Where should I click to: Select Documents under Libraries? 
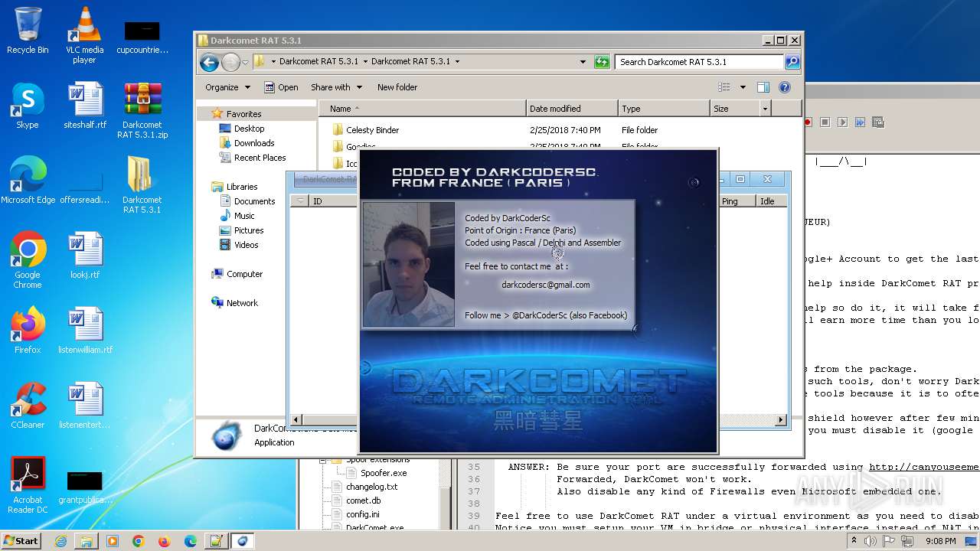click(254, 201)
